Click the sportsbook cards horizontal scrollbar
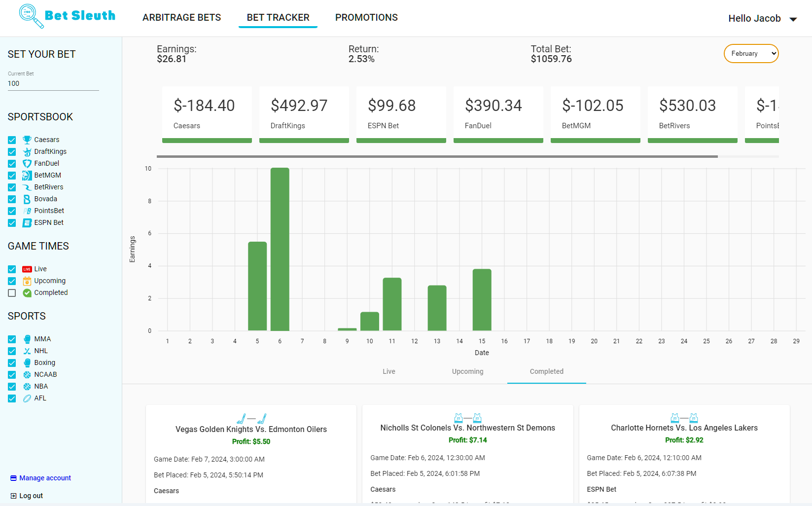Screen dimensions: 812x506 [437, 156]
